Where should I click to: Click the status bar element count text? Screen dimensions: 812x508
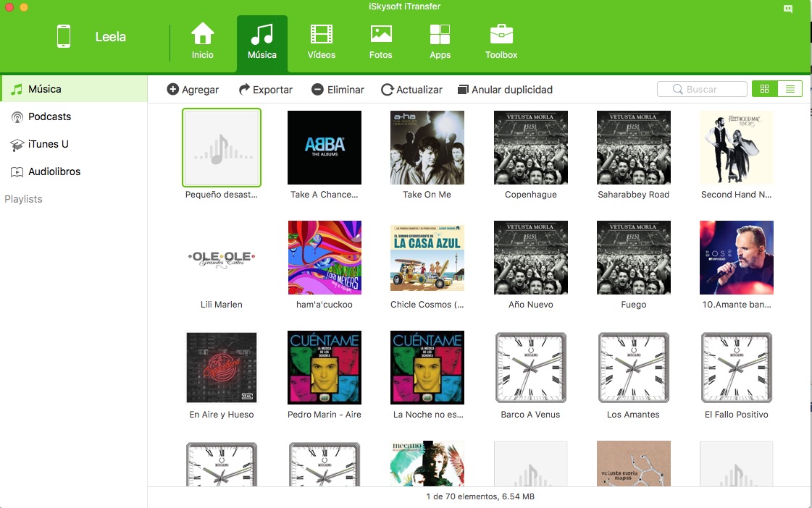click(480, 496)
